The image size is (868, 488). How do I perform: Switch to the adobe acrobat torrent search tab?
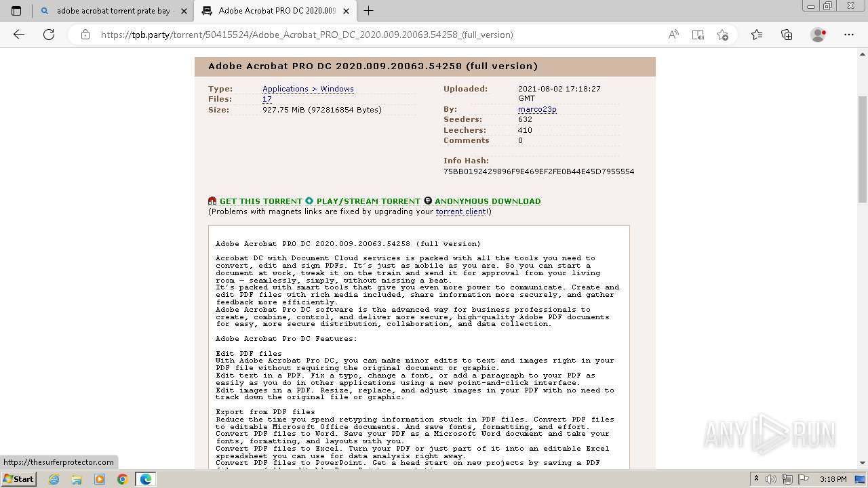point(113,11)
